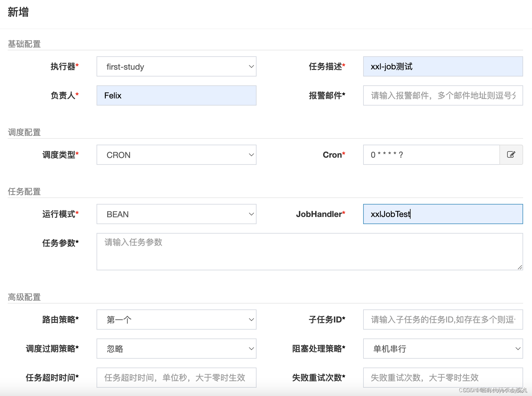Open the 执行器 dropdown showing first-study
This screenshot has width=532, height=396.
point(177,66)
